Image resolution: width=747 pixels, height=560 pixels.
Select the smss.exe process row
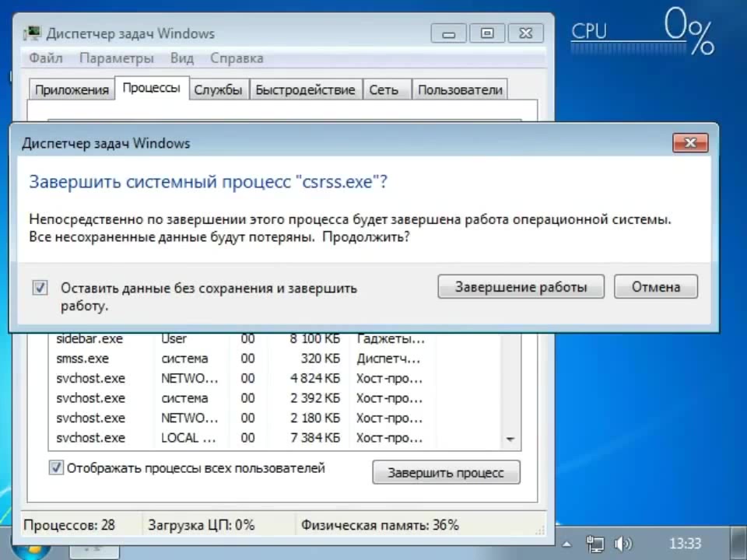[x=83, y=359]
